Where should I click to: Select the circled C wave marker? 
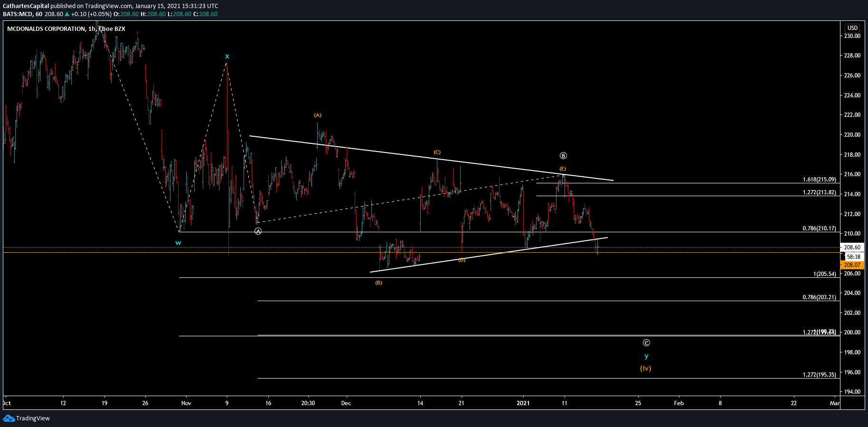pos(646,343)
